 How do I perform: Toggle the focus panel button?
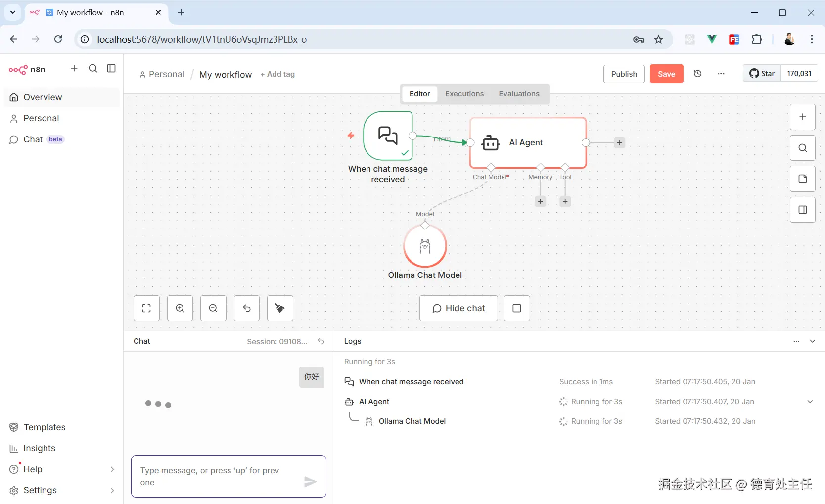tap(803, 210)
